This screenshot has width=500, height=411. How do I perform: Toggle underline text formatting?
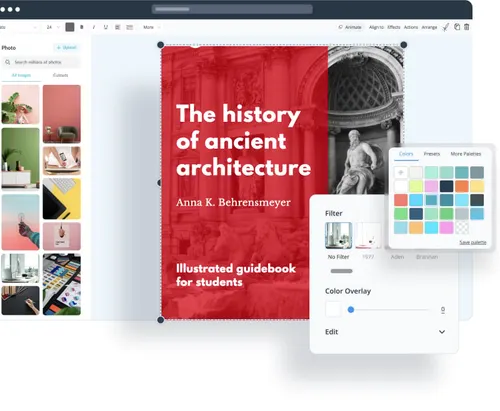[x=106, y=27]
